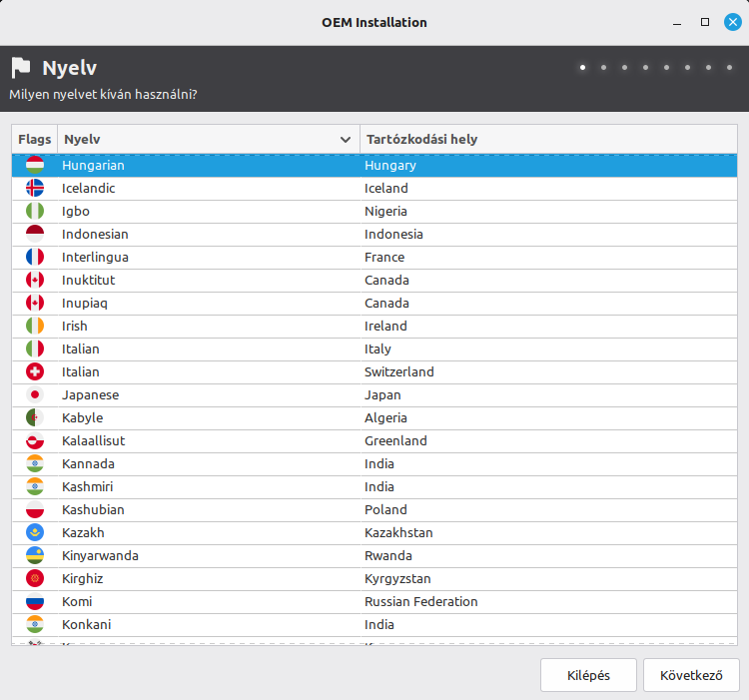Viewport: 749px width, 700px height.
Task: Maximize the OEM Installation window
Action: (x=705, y=22)
